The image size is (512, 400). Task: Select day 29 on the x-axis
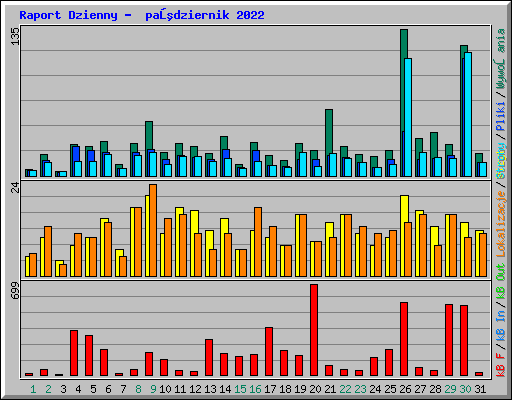point(450,389)
